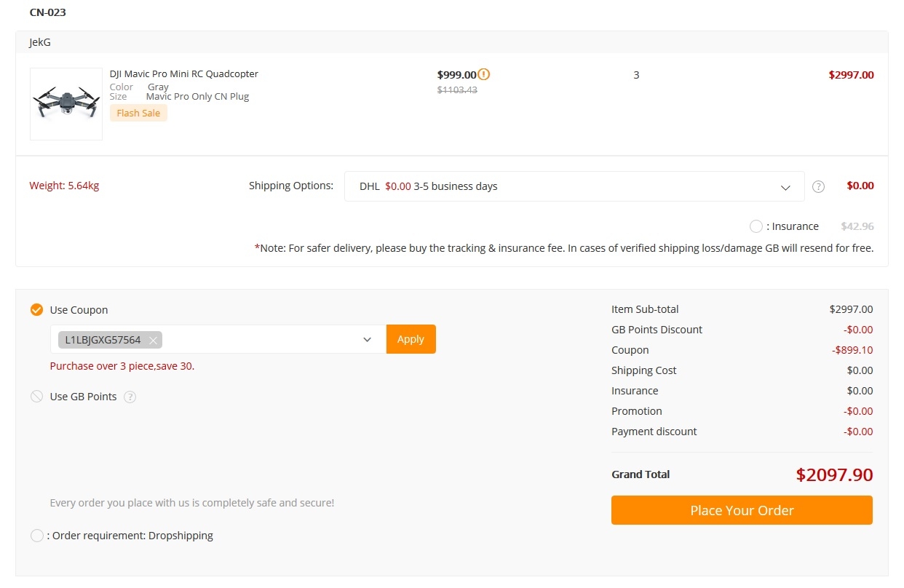Screen dimensions: 904x588
Task: Click the help icon beside Use GB Points
Action: [x=130, y=397]
